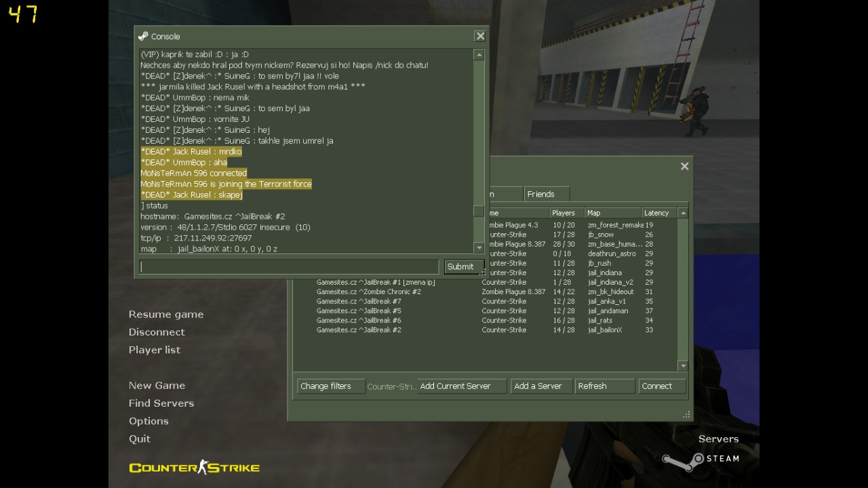
Task: Click the FPS counter showing 47
Action: pos(23,14)
